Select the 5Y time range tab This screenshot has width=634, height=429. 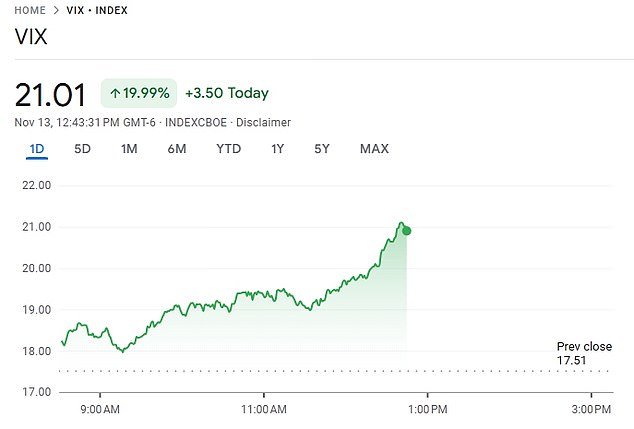pos(321,149)
